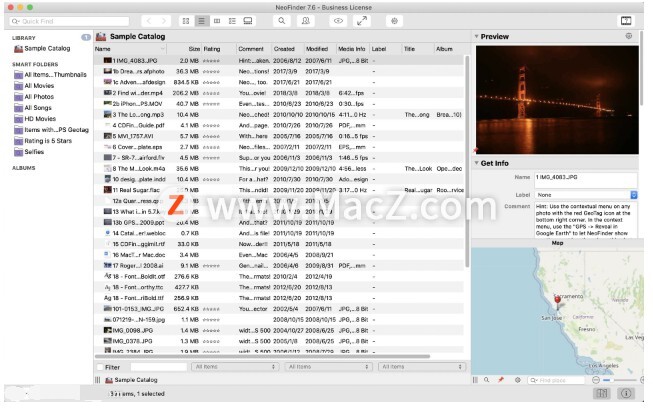
Task: Select the 4 CDFin...Guide.pdf file row
Action: coord(279,125)
